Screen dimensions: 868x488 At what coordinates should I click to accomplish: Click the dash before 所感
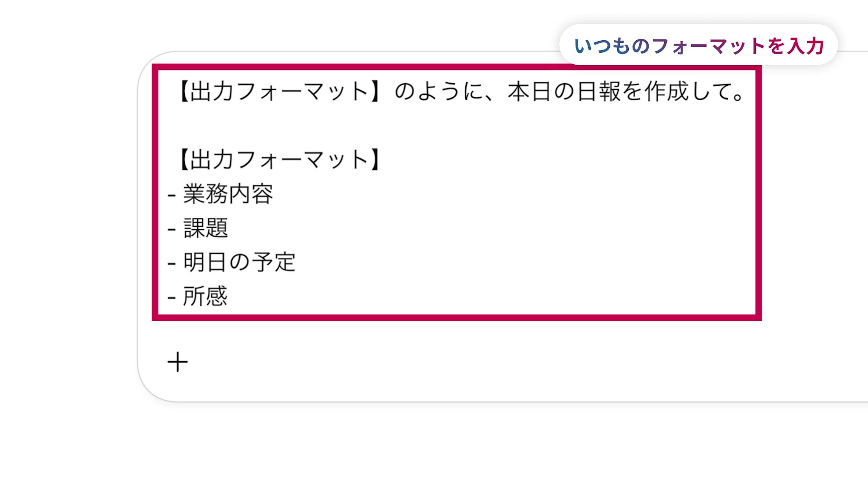[x=172, y=297]
